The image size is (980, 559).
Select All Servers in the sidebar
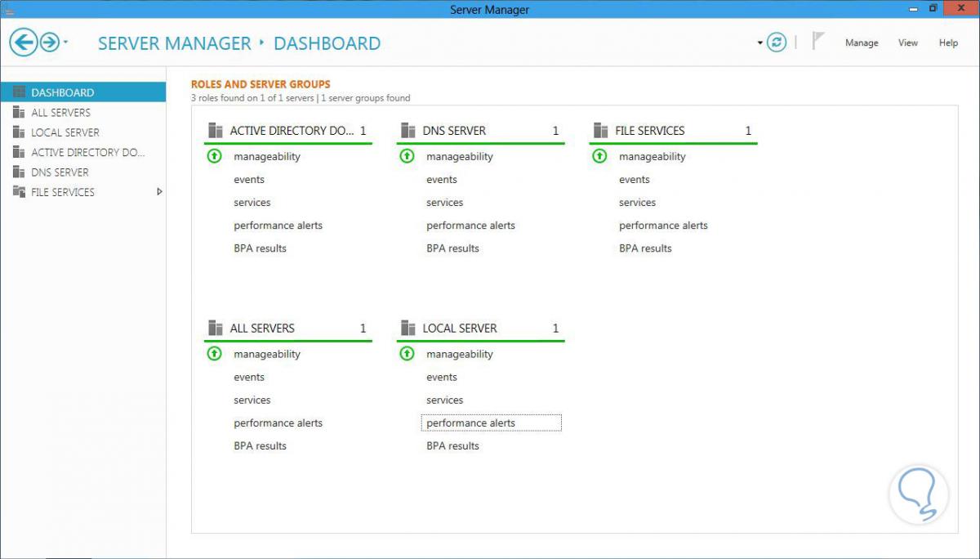(x=83, y=112)
